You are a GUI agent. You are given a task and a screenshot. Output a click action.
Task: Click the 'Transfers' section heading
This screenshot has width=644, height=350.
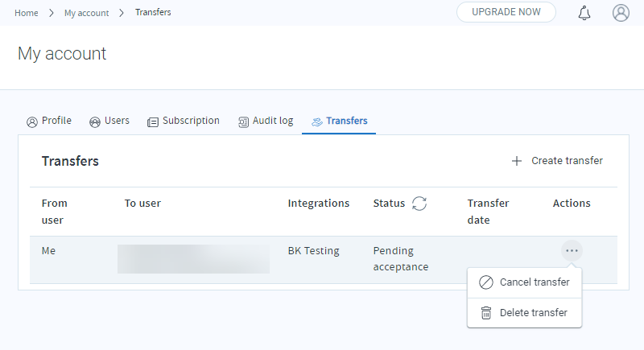[x=70, y=161]
